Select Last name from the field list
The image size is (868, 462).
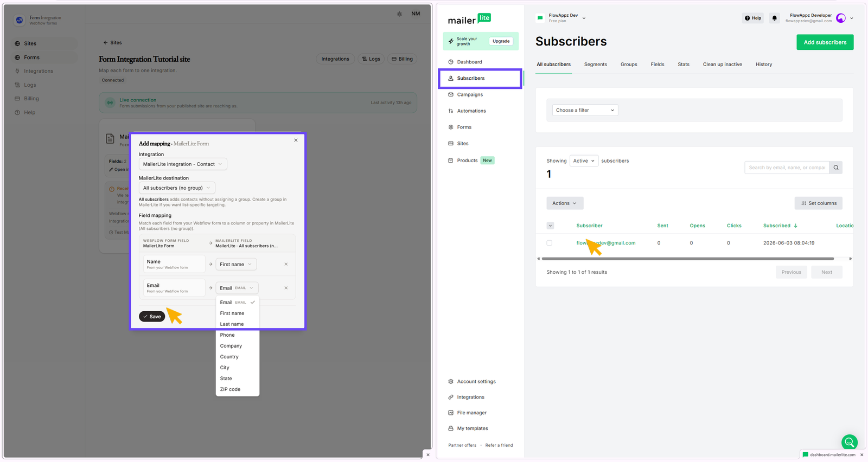[x=238, y=324]
